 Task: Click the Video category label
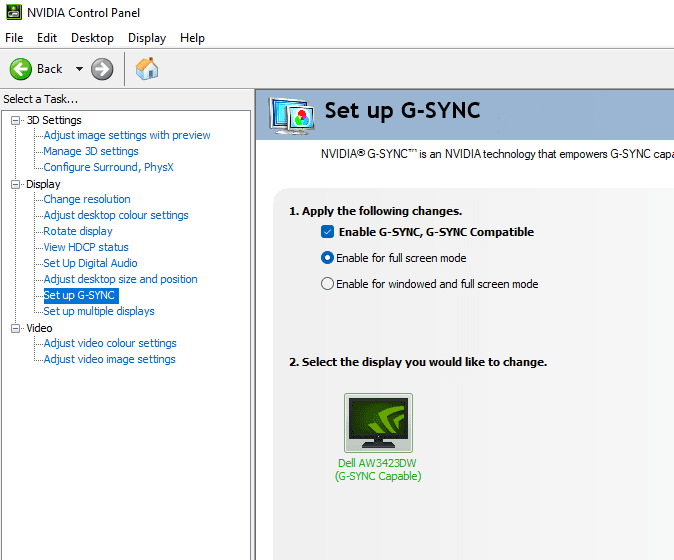(39, 328)
